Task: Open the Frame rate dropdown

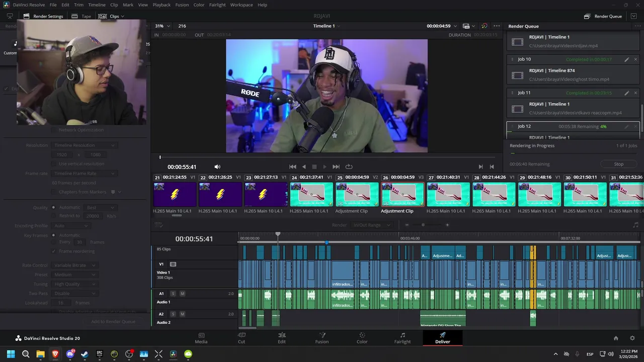Action: (x=84, y=173)
